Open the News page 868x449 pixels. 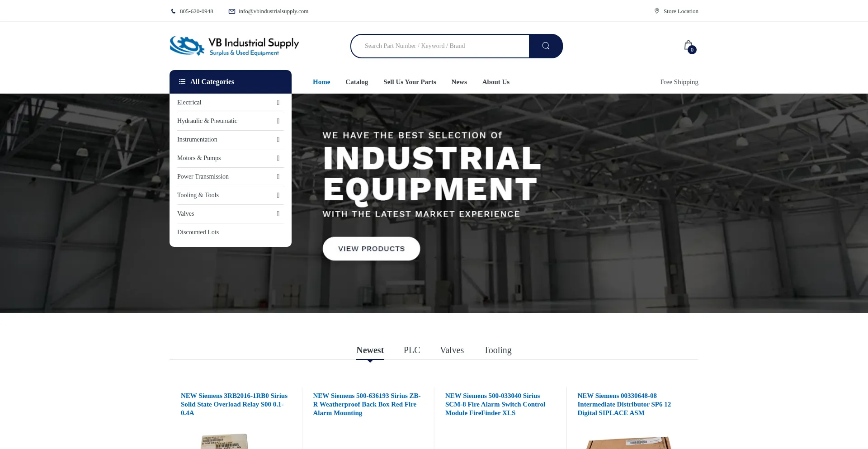click(459, 82)
